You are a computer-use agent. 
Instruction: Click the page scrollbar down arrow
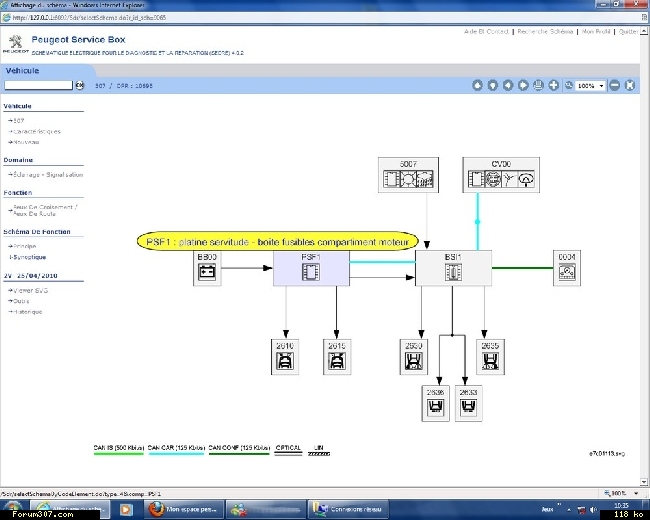pos(644,482)
